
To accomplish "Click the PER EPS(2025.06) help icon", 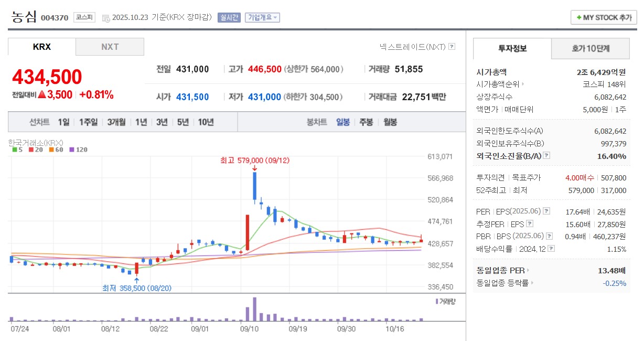I will click(x=547, y=211).
